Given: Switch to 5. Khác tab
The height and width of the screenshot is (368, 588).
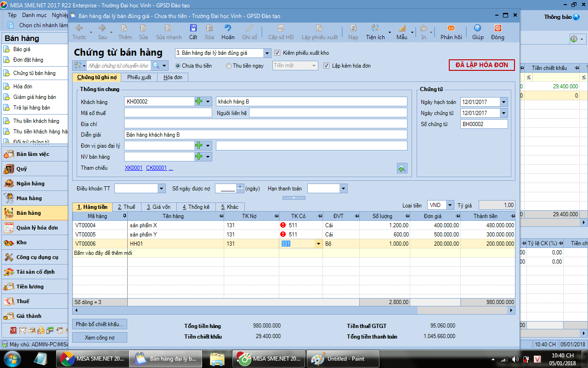Looking at the screenshot, I should coord(230,207).
